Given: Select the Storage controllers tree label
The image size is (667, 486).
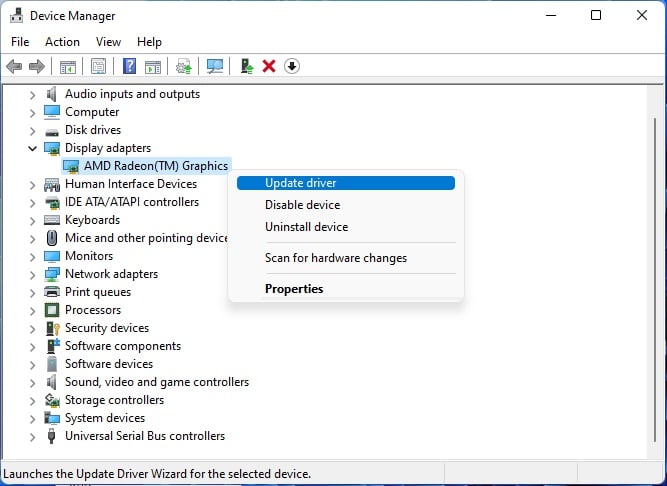Looking at the screenshot, I should point(114,400).
